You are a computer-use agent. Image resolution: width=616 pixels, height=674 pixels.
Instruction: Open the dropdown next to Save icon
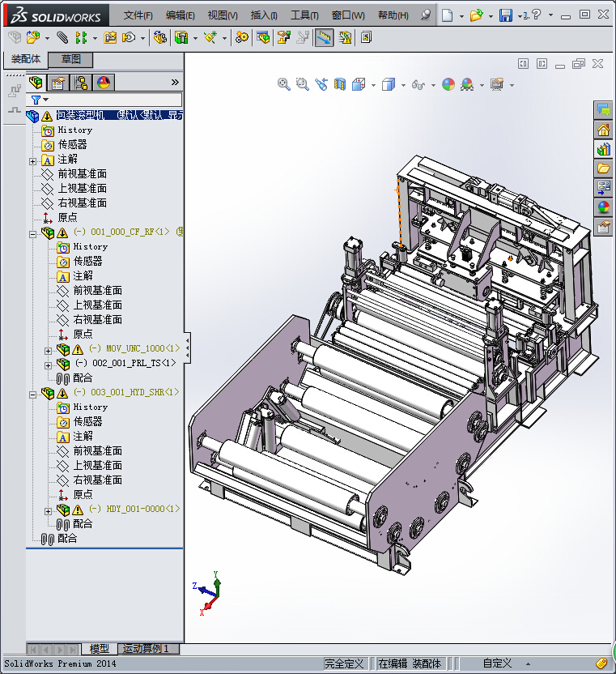(x=520, y=16)
